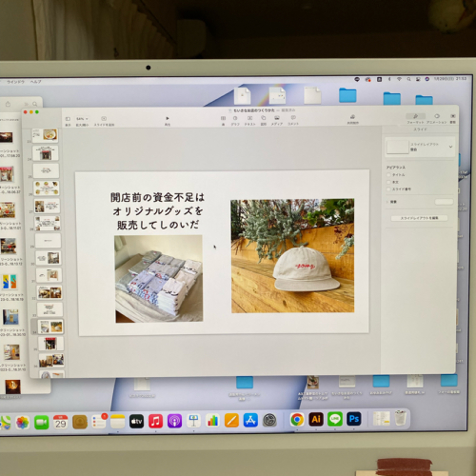
Task: Open the Window (ウインドウ) menu
Action: (x=16, y=82)
